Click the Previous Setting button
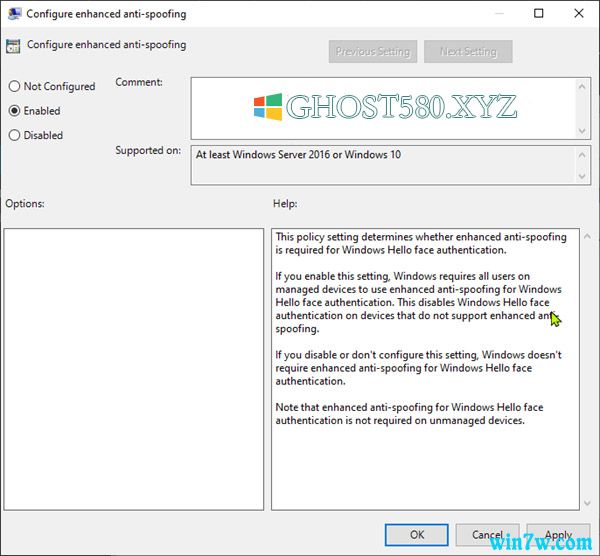This screenshot has width=600, height=556. (373, 51)
